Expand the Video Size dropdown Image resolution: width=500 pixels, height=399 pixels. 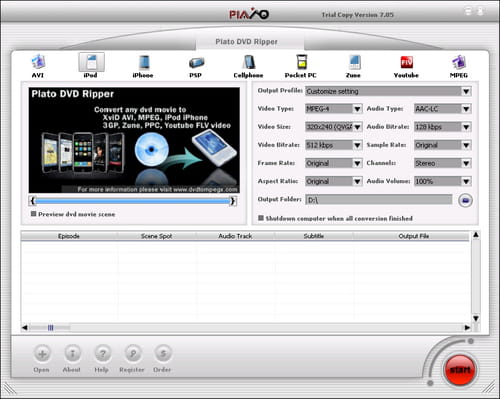click(357, 127)
